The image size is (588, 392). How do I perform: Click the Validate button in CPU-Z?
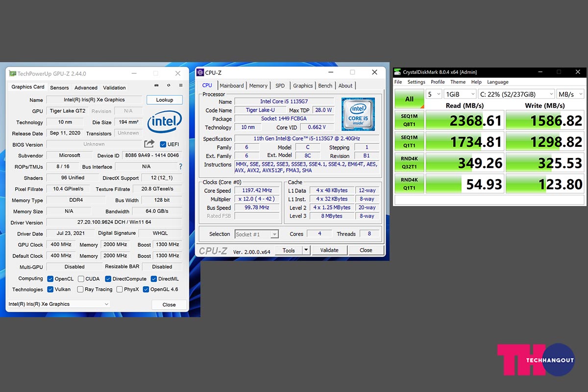pyautogui.click(x=329, y=250)
